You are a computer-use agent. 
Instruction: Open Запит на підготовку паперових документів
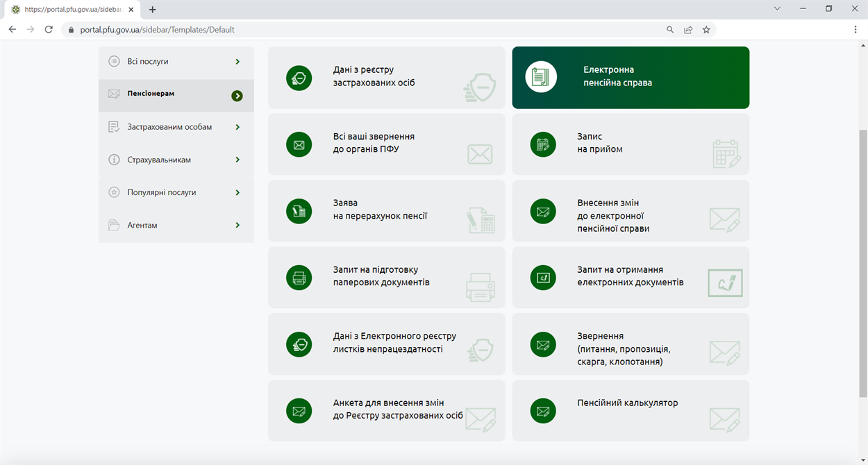[x=387, y=278]
